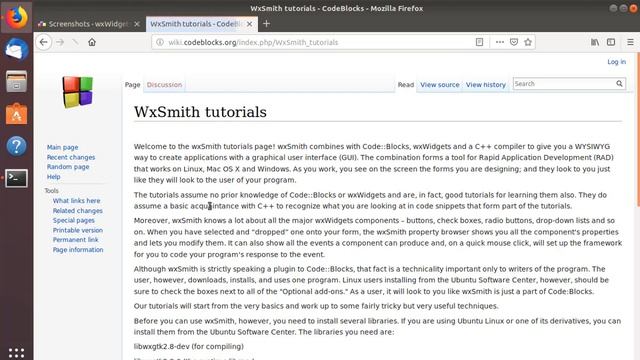The image size is (640, 360).
Task: Go to Main page link
Action: point(62,147)
